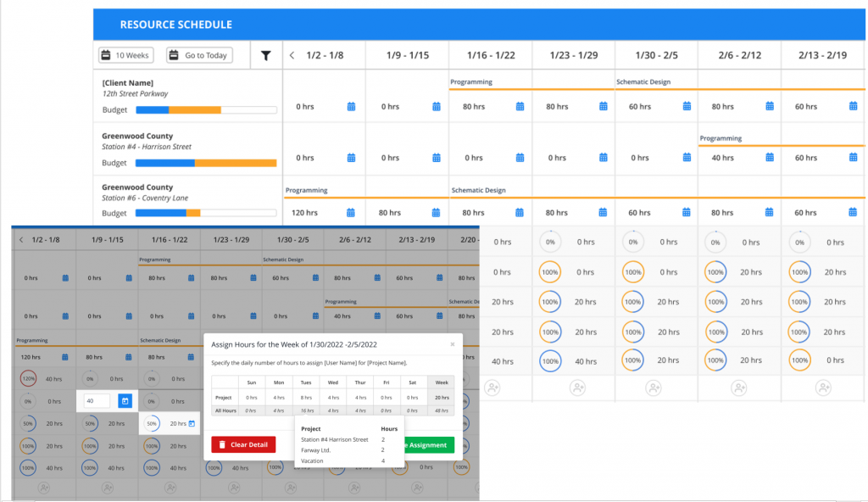Click the budget bar for Station #4 - Harrison Street
The height and width of the screenshot is (502, 868).
[206, 163]
